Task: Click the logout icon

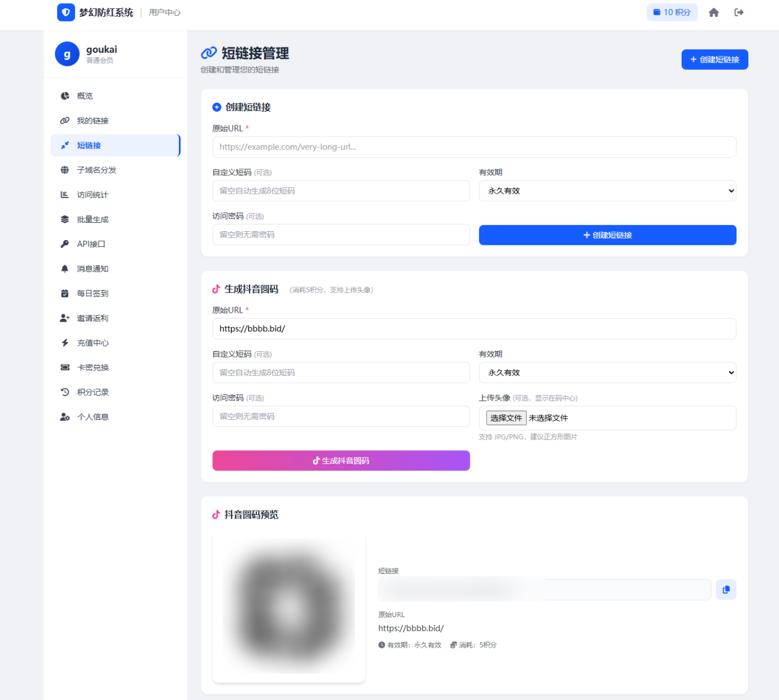Action: (x=739, y=13)
